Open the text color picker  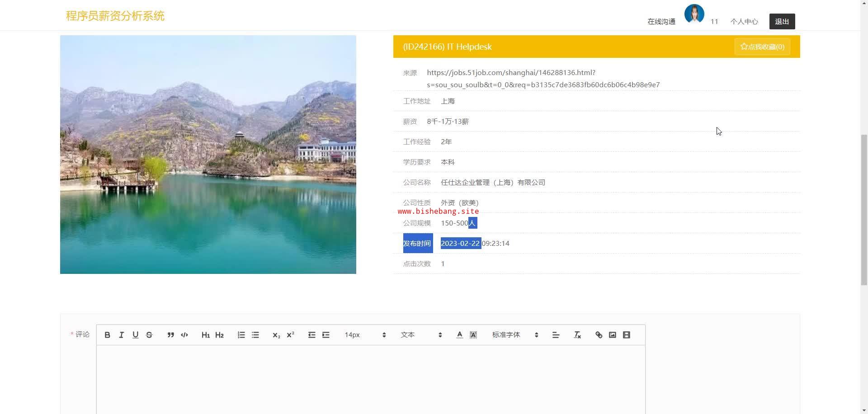click(459, 335)
